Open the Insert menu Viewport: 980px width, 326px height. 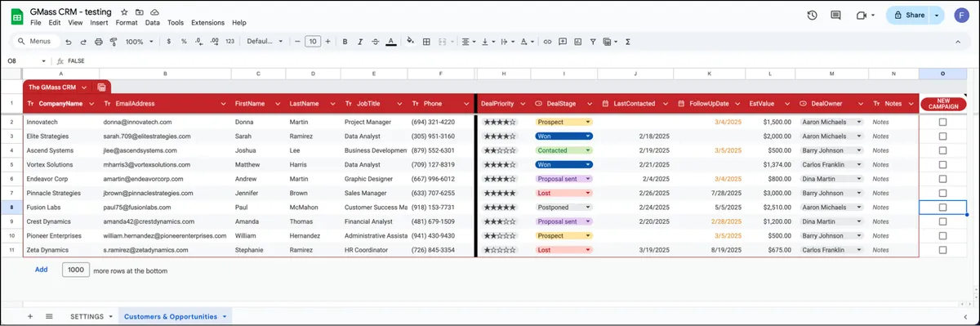tap(99, 23)
